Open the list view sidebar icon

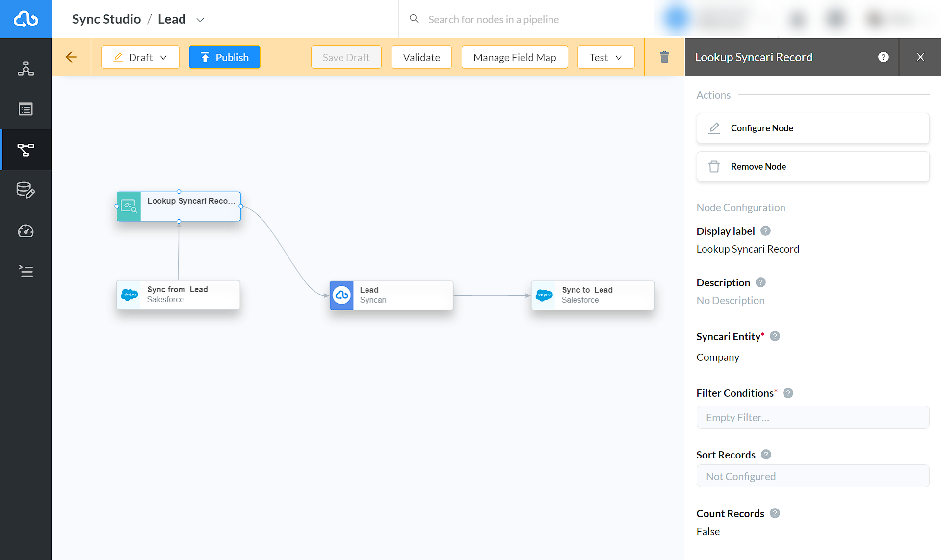(26, 109)
